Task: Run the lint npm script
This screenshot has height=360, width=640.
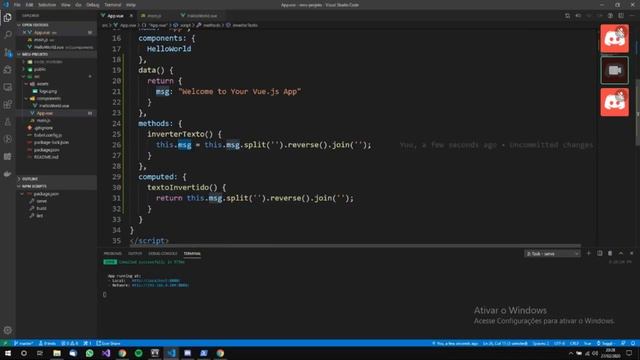Action: tap(40, 216)
